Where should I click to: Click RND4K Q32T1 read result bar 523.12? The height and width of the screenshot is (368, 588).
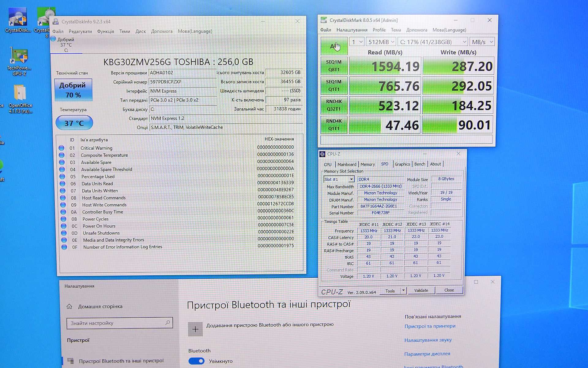(385, 105)
